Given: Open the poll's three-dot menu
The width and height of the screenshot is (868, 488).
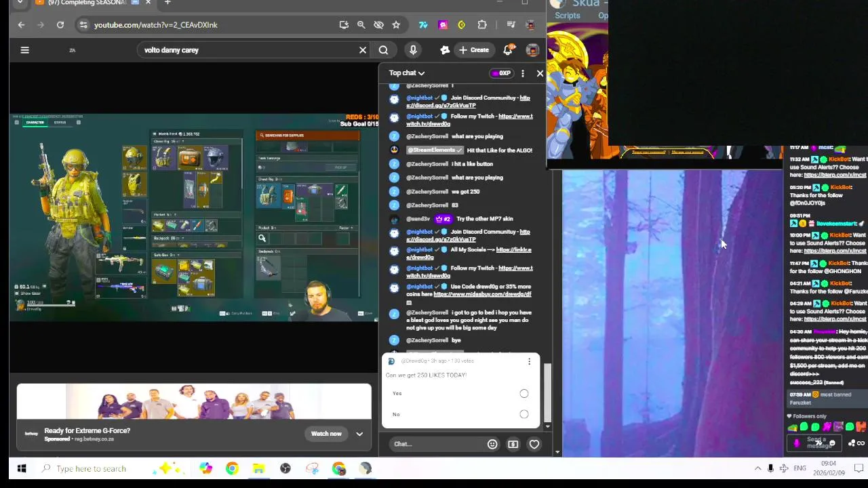Looking at the screenshot, I should point(529,362).
